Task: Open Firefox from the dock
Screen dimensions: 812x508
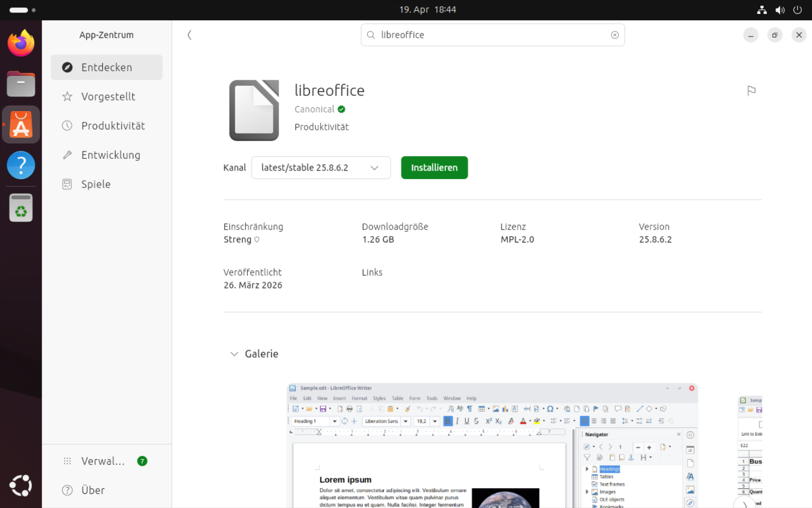Action: point(21,44)
